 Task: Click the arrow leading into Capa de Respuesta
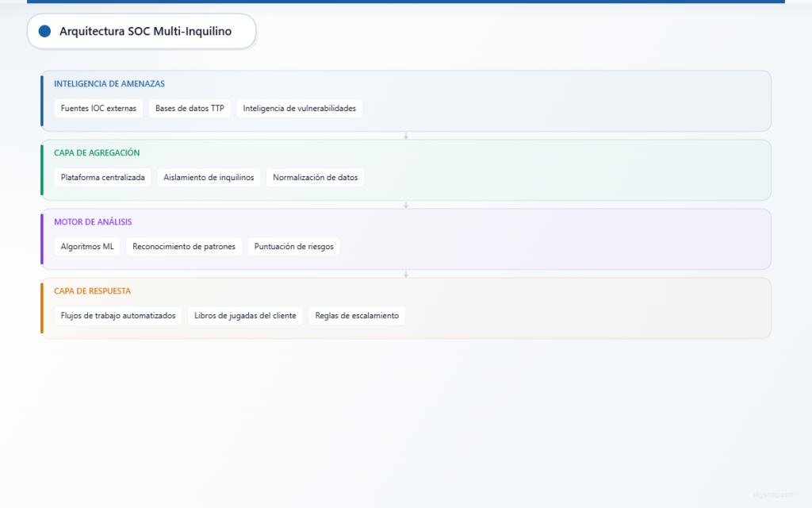pos(406,273)
